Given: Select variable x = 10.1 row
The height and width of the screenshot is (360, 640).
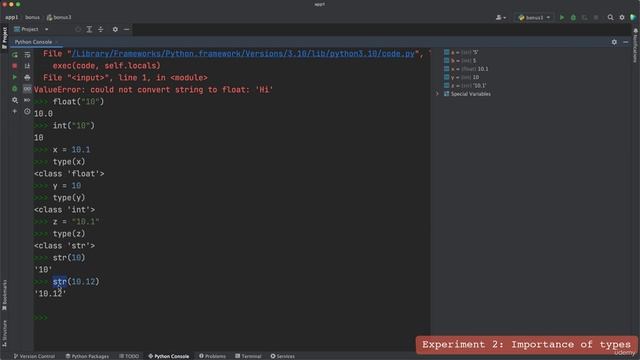Looking at the screenshot, I should pyautogui.click(x=466, y=69).
